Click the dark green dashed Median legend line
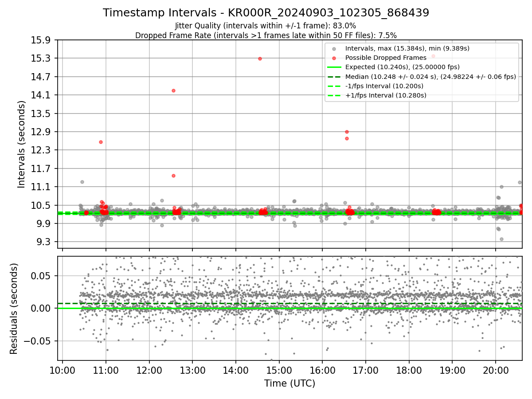This screenshot has height=399, width=532. pos(334,77)
